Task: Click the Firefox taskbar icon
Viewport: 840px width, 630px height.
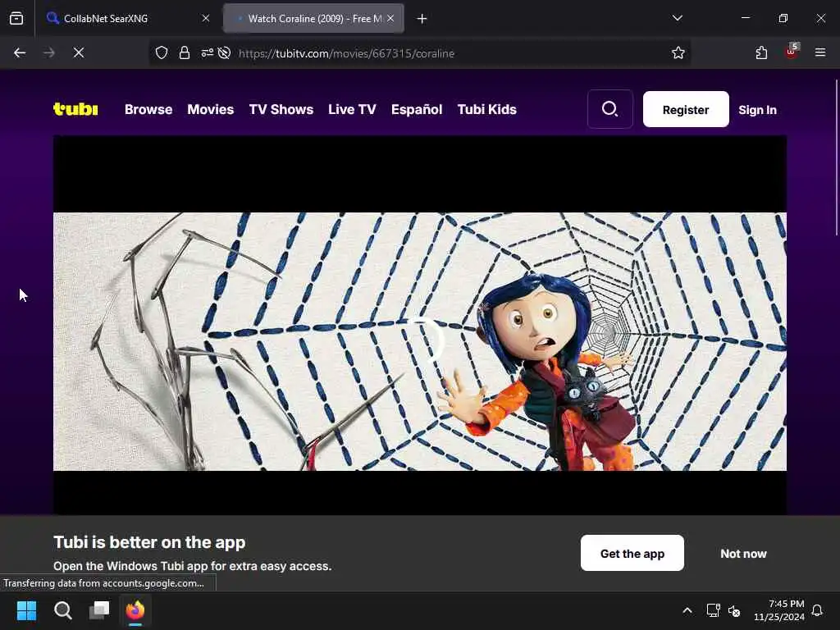Action: click(135, 610)
